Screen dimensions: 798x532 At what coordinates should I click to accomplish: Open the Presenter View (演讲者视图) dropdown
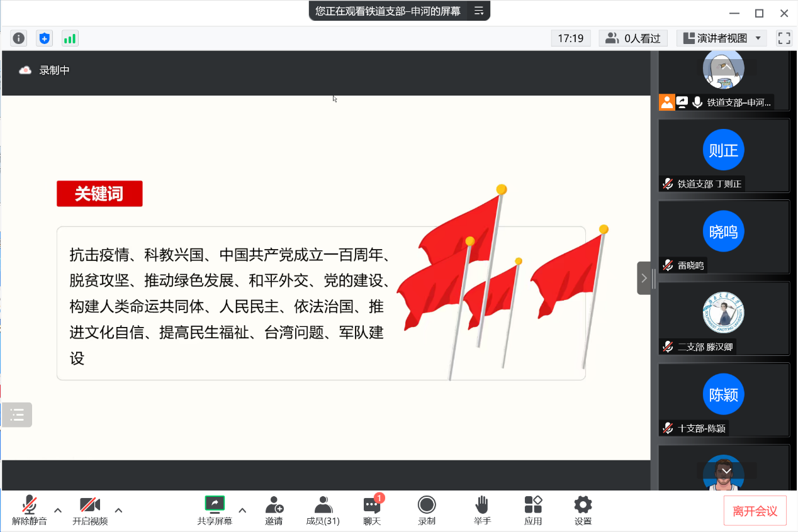tap(722, 38)
